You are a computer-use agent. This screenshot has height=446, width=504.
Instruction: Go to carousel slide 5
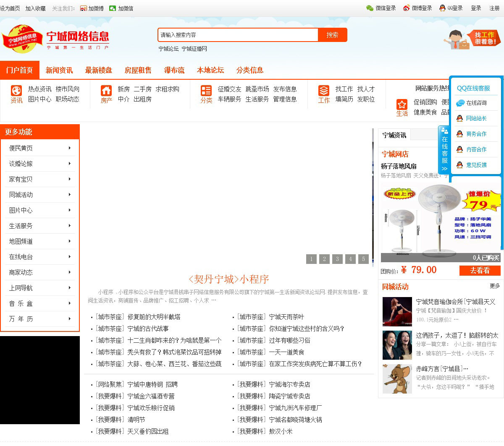(363, 259)
